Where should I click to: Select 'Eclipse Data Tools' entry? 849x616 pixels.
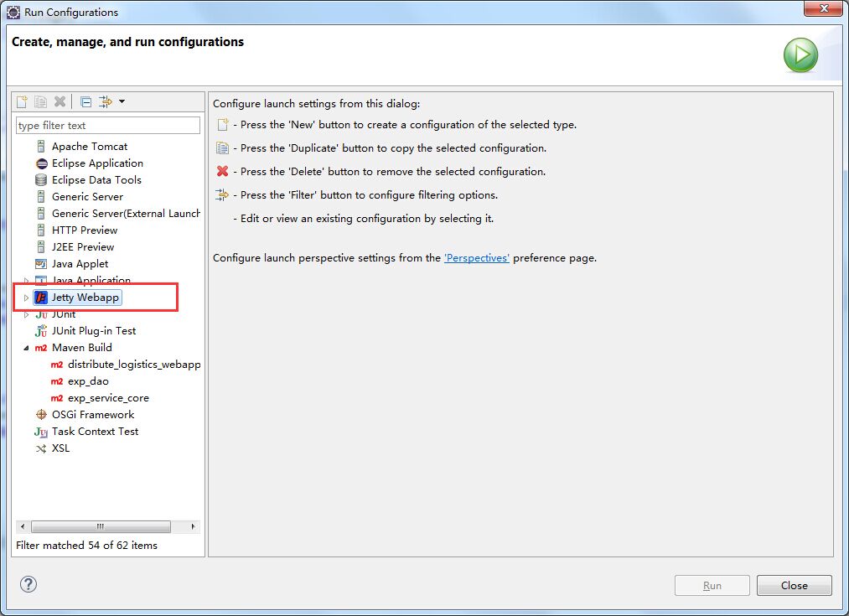point(96,179)
